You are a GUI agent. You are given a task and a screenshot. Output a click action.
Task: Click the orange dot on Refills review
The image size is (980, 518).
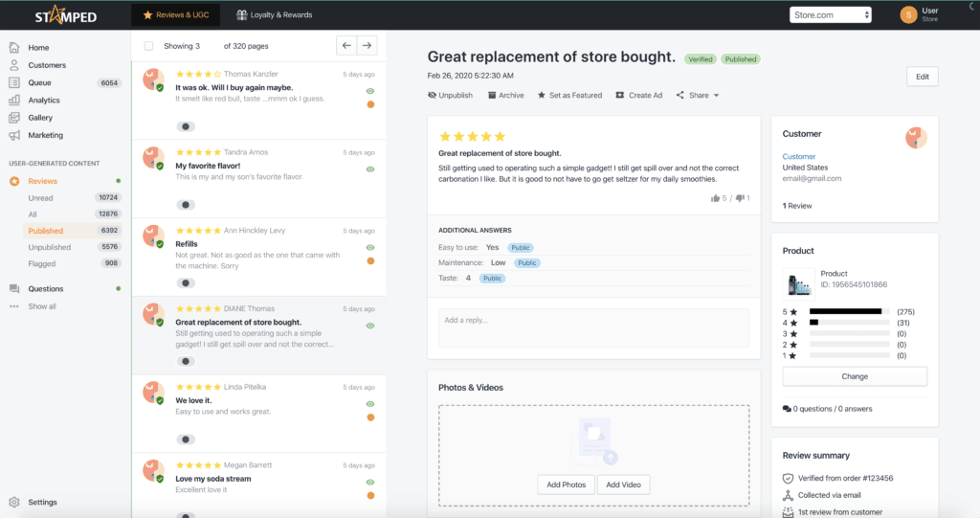click(370, 260)
